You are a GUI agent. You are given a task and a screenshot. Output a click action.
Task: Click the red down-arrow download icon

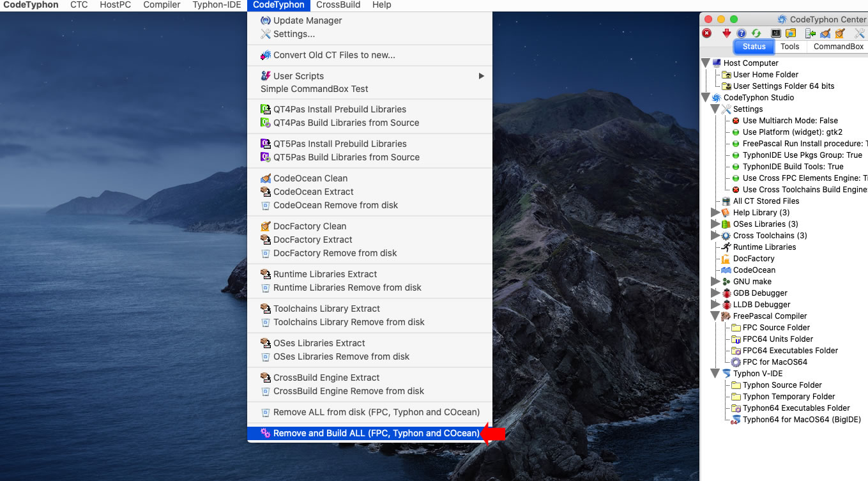(x=727, y=33)
